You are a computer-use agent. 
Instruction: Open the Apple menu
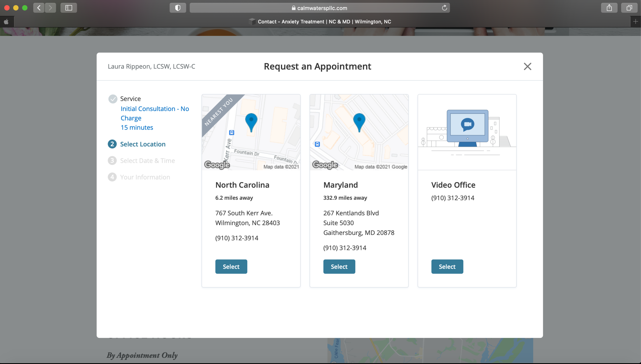(x=6, y=22)
